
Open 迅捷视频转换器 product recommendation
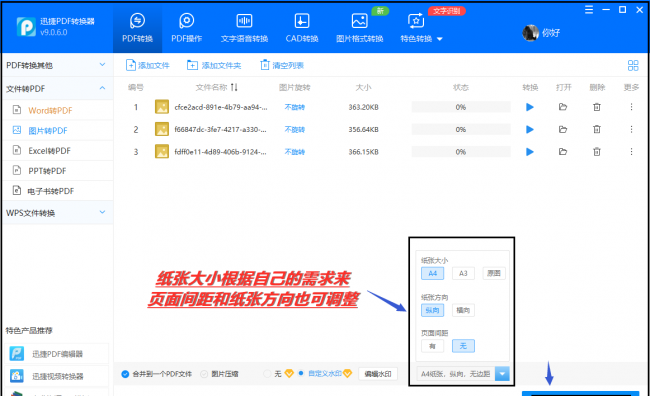(58, 376)
